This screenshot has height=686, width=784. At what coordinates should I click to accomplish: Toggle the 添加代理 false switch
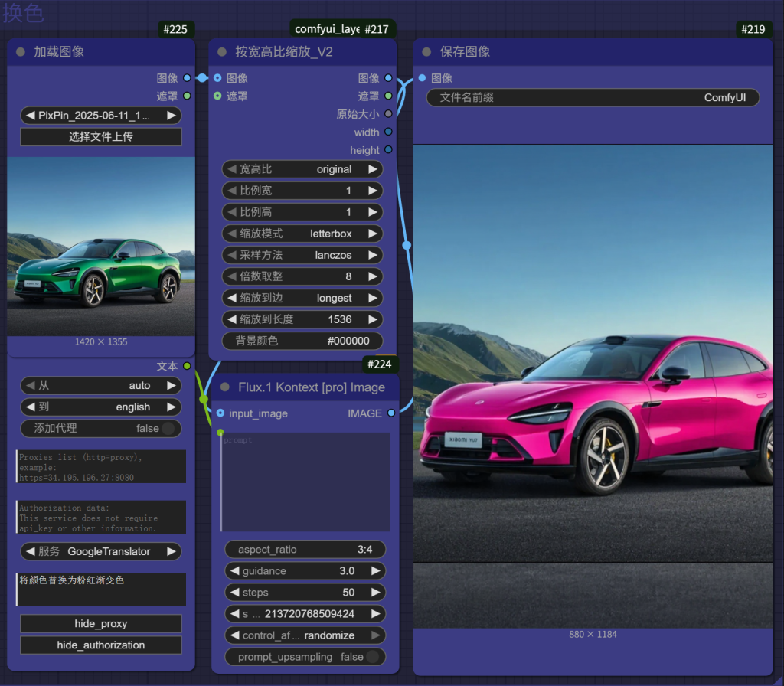(168, 429)
